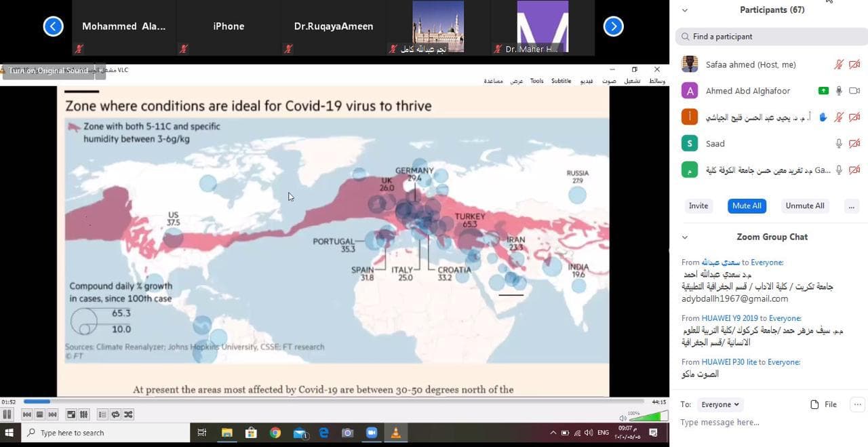
Task: Toggle VLC fullscreen video button
Action: coord(71,414)
